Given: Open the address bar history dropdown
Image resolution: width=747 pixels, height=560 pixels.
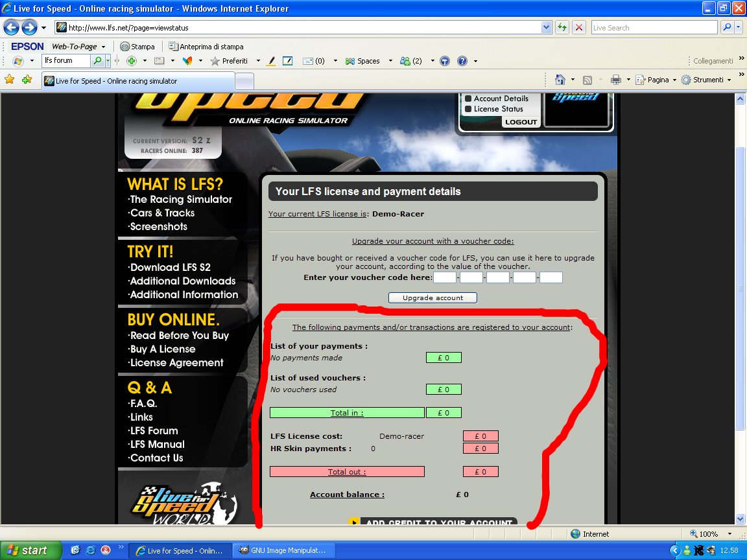Looking at the screenshot, I should coord(547,28).
